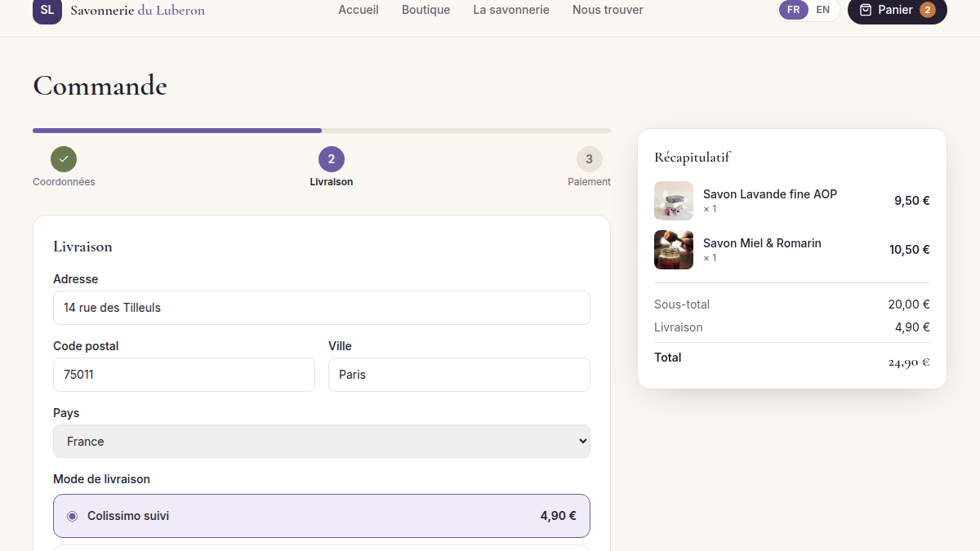Click the Paiement step label
The height and width of the screenshot is (551, 980).
tap(590, 182)
